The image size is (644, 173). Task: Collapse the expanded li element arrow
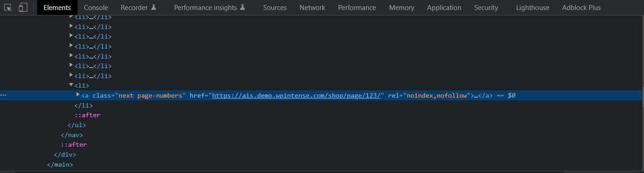pos(71,85)
